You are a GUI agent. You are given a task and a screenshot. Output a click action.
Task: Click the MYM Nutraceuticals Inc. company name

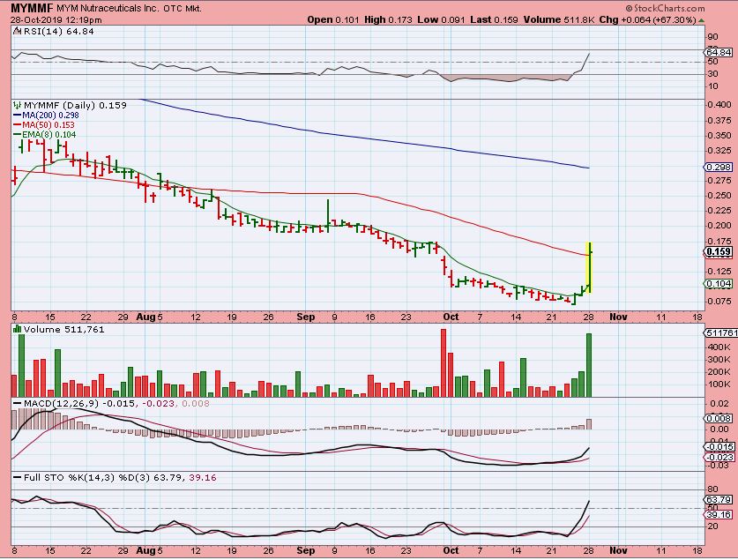click(x=108, y=9)
